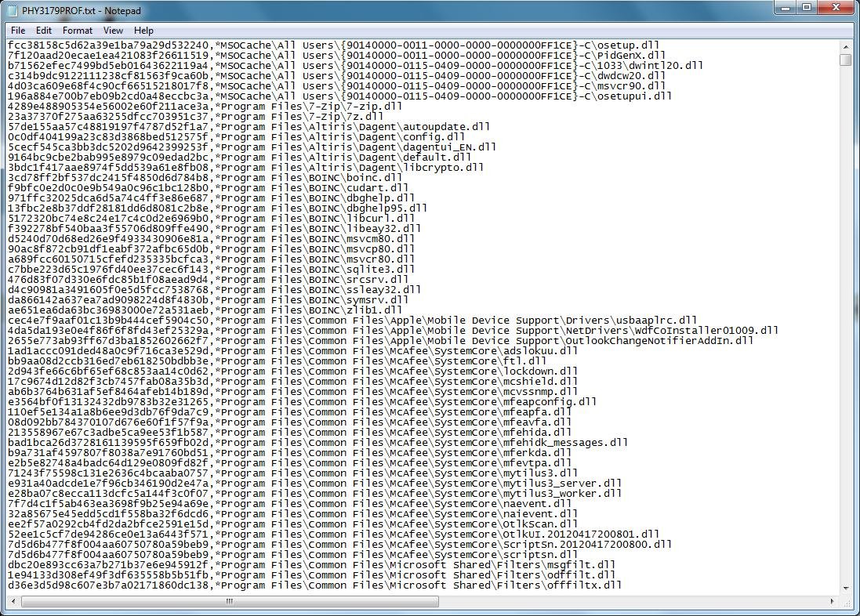Screen dimensions: 860x616
Task: Click the vertical scrollbar up arrow
Action: tap(847, 45)
